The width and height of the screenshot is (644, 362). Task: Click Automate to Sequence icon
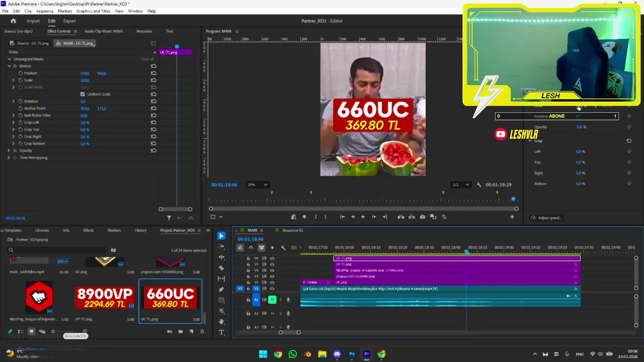170,331
